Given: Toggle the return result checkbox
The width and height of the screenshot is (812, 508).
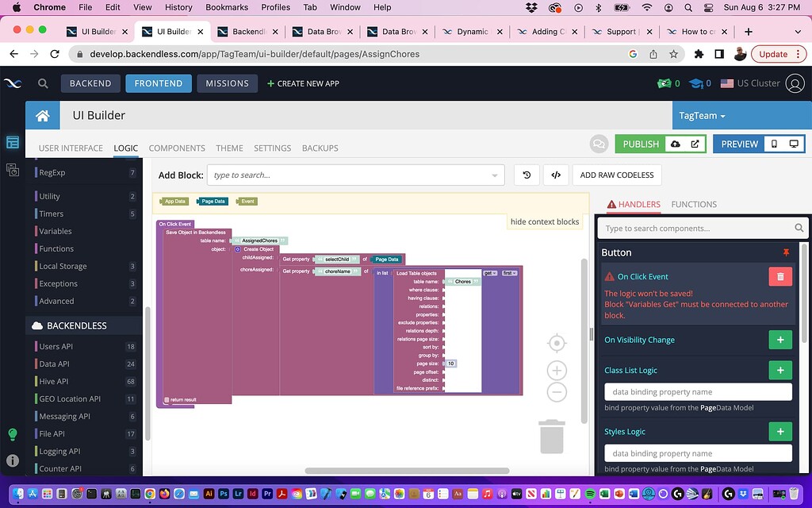Looking at the screenshot, I should coord(167,400).
